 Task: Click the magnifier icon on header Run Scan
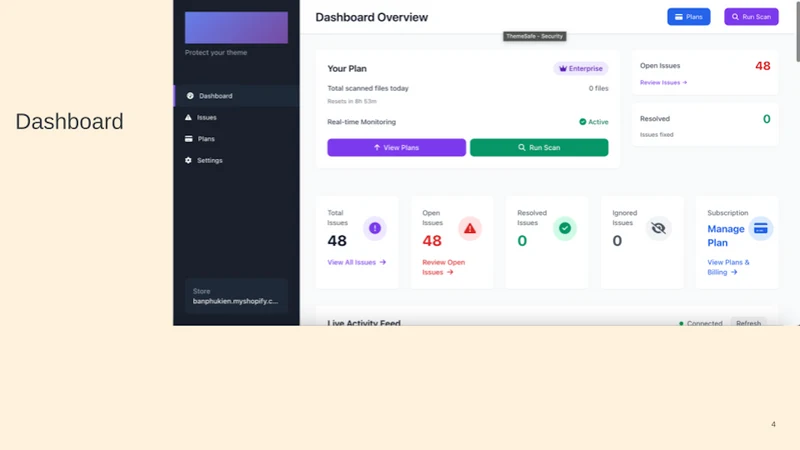click(735, 17)
